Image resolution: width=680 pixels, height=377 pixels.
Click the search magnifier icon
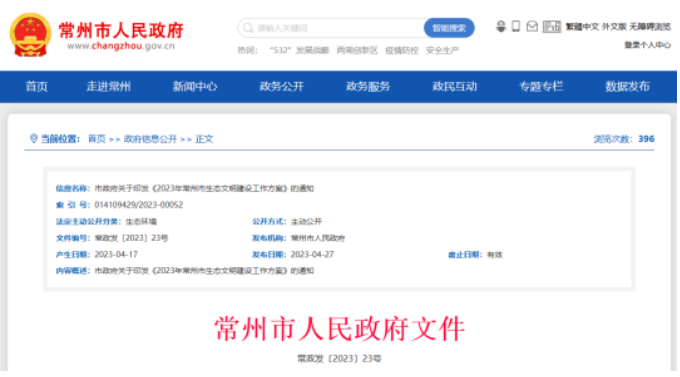tap(248, 28)
